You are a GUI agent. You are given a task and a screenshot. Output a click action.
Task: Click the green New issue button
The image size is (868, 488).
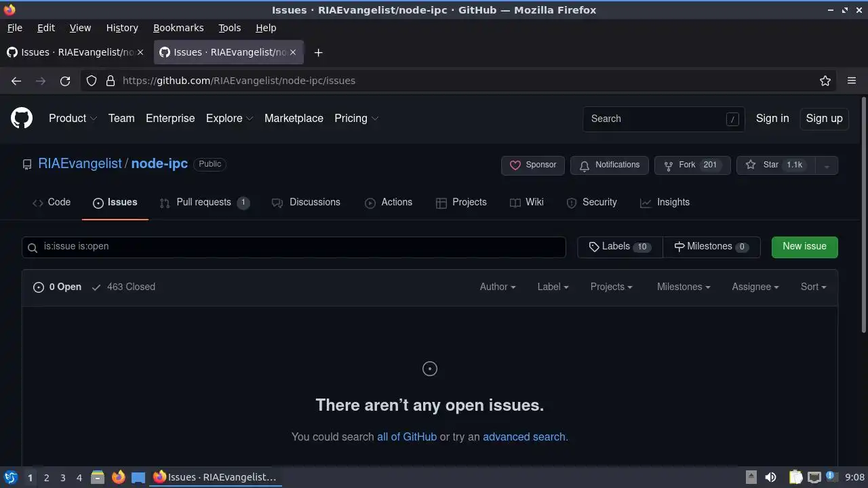805,247
